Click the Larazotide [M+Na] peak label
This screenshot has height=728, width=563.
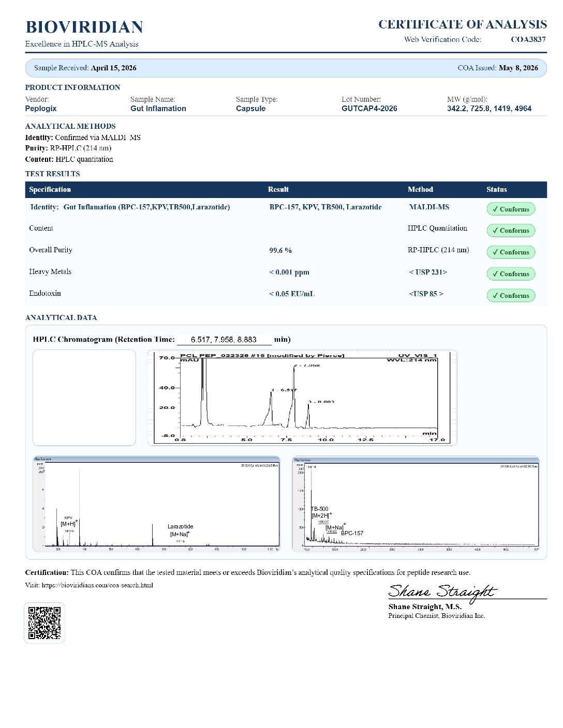[x=180, y=530]
